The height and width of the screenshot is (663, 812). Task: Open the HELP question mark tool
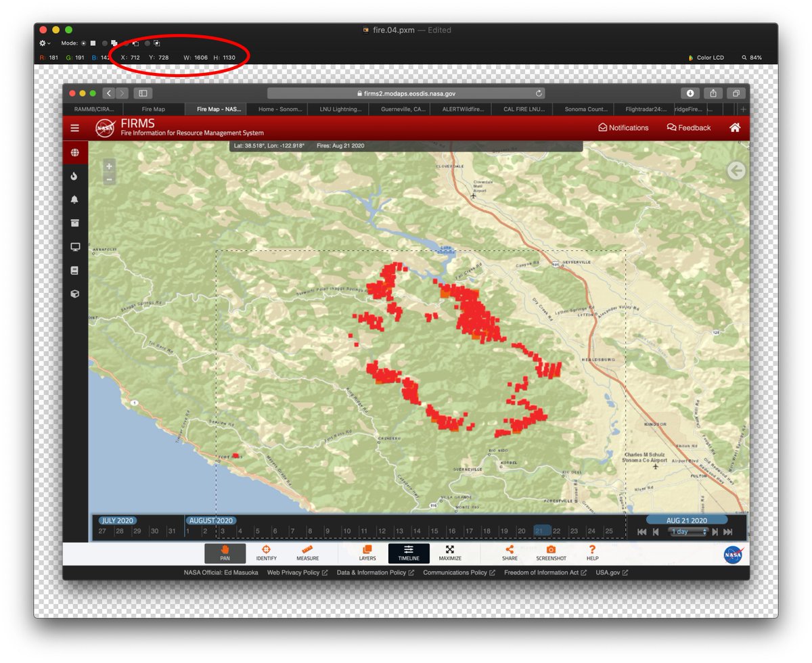[x=592, y=553]
